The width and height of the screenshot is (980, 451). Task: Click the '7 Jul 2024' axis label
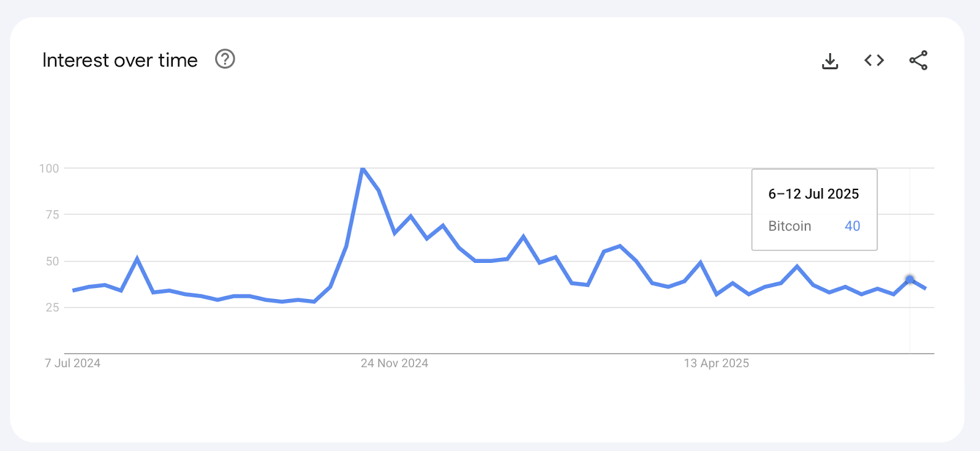click(72, 363)
